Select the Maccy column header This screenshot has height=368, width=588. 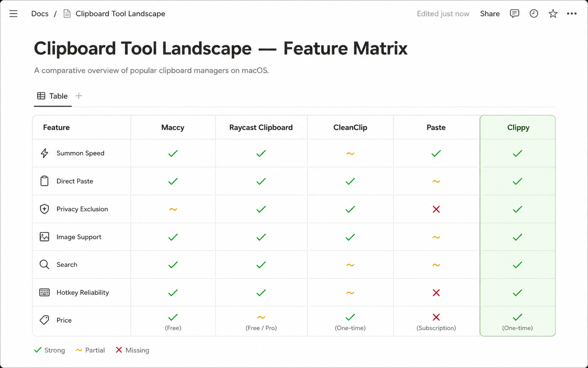coord(173,127)
